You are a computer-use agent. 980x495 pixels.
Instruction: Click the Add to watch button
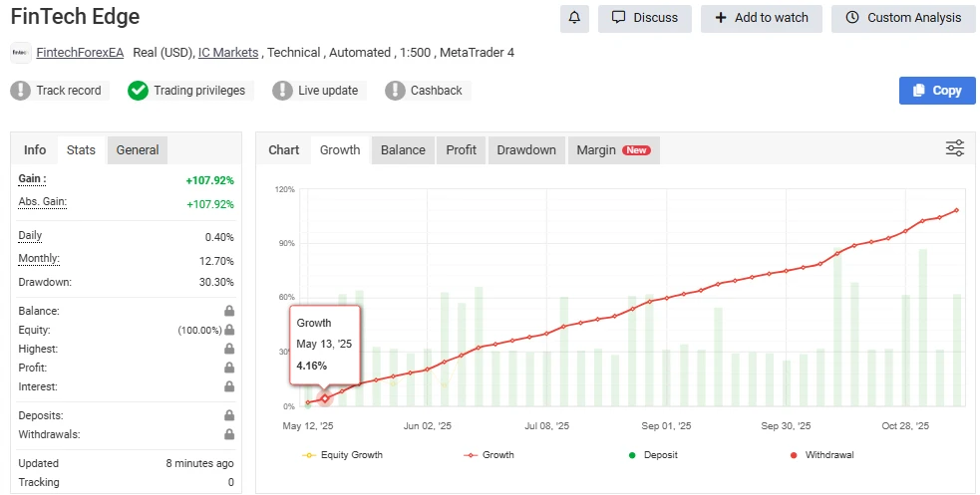[x=761, y=18]
